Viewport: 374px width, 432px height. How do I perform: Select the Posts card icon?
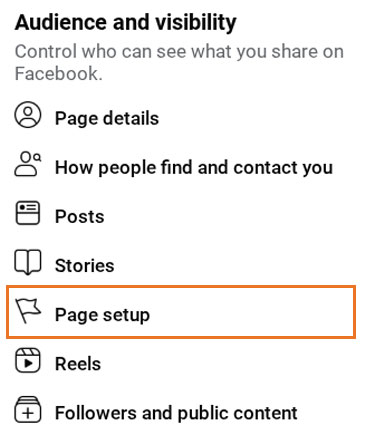(x=28, y=213)
